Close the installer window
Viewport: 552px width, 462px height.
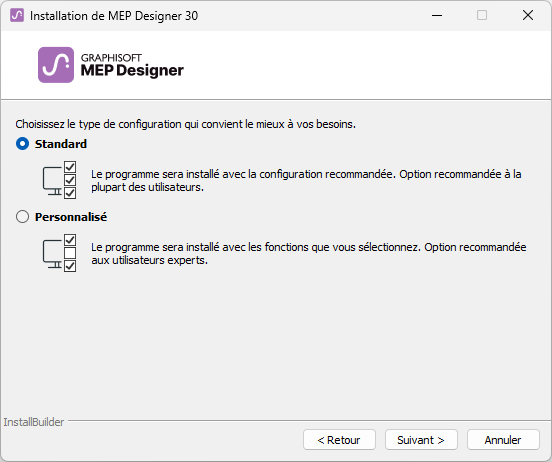[x=528, y=15]
